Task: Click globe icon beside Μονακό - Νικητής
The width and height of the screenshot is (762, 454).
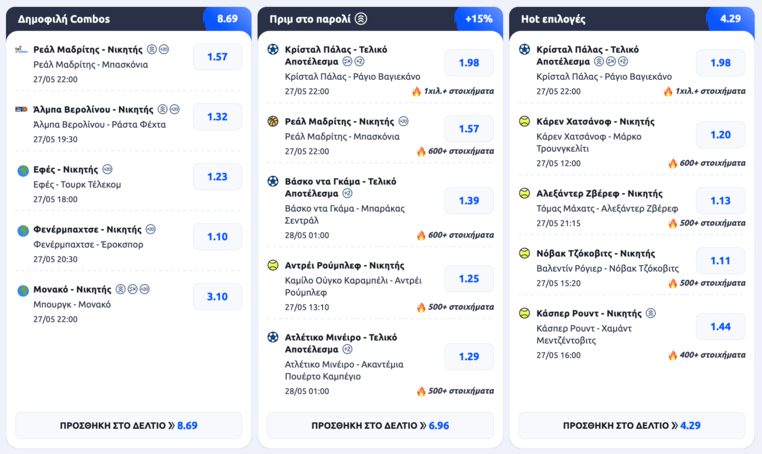Action: 23,291
